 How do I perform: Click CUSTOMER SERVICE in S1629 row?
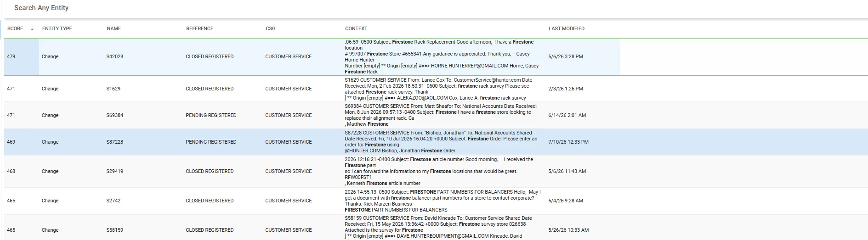click(x=289, y=89)
